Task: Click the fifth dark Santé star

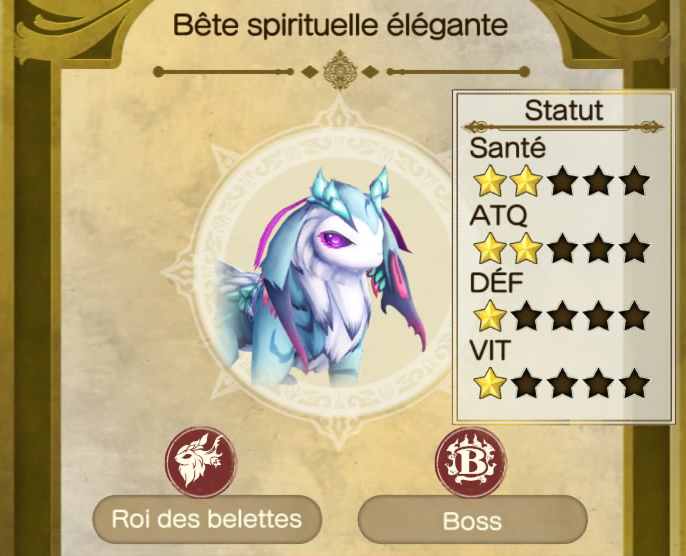Action: click(634, 181)
